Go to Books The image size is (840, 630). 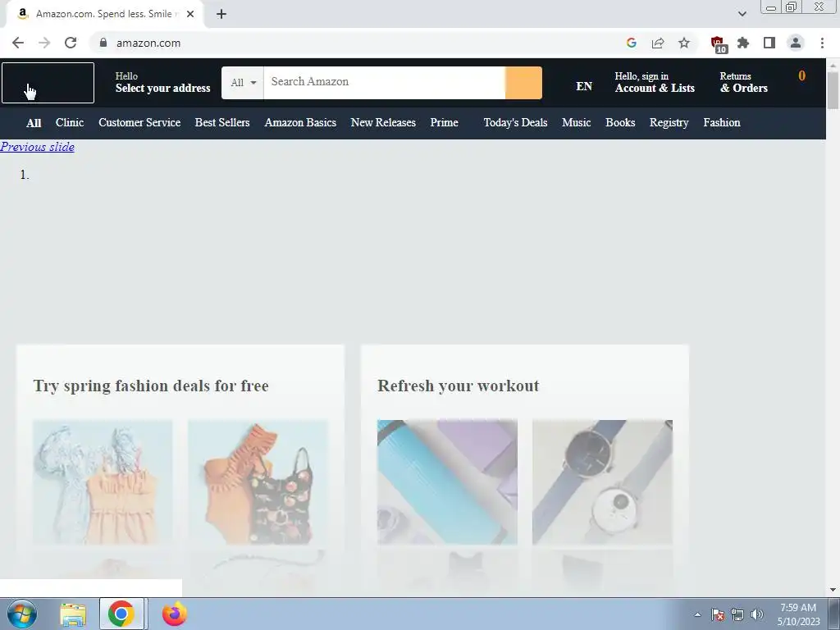pyautogui.click(x=620, y=123)
